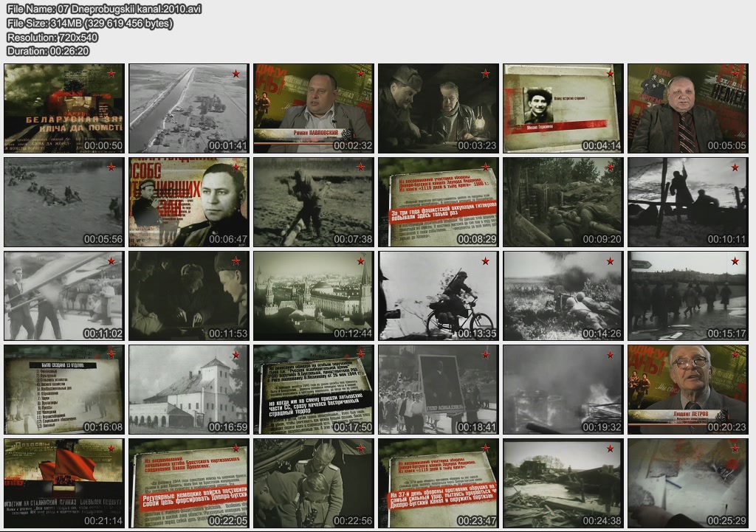Viewport: 756px width, 532px height.
Task: Click the File Name text line
Action: (x=104, y=9)
